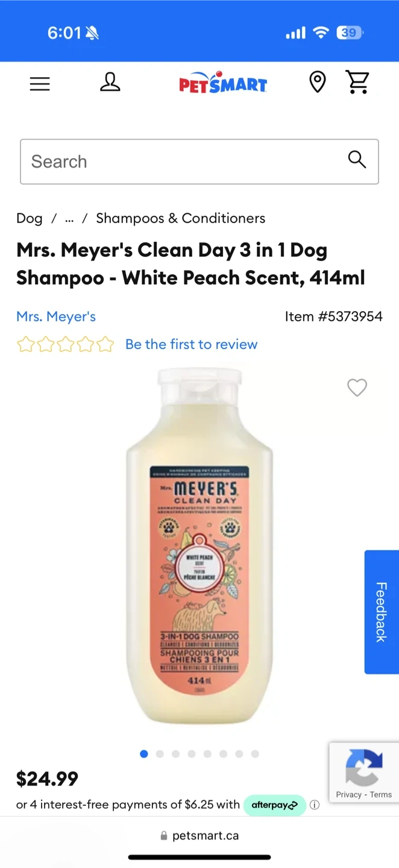The image size is (399, 868).
Task: Click the empty star rating
Action: coord(65,344)
